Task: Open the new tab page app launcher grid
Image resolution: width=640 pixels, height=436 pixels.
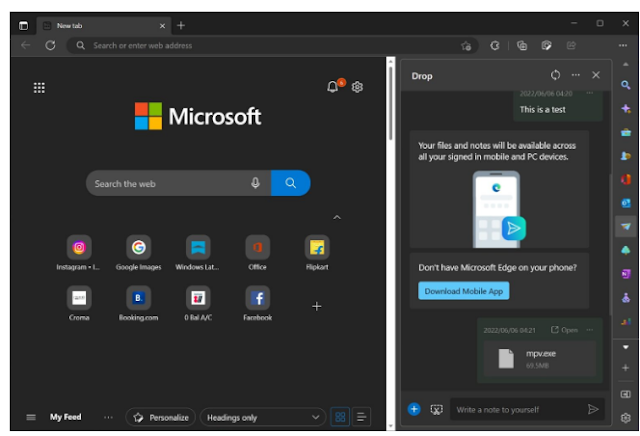Action: (39, 87)
